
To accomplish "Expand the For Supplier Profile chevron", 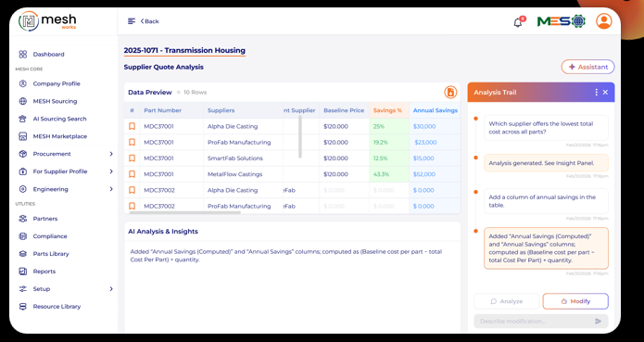I will point(111,171).
